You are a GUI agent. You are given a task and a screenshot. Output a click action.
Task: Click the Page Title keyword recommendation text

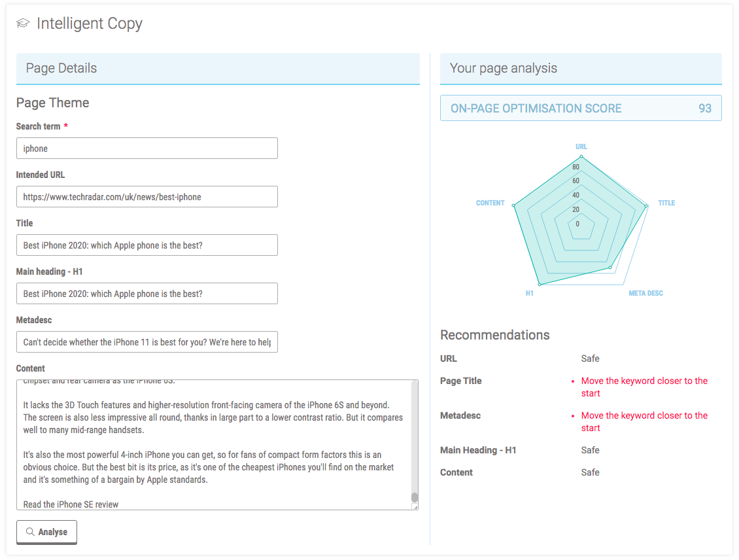(644, 387)
